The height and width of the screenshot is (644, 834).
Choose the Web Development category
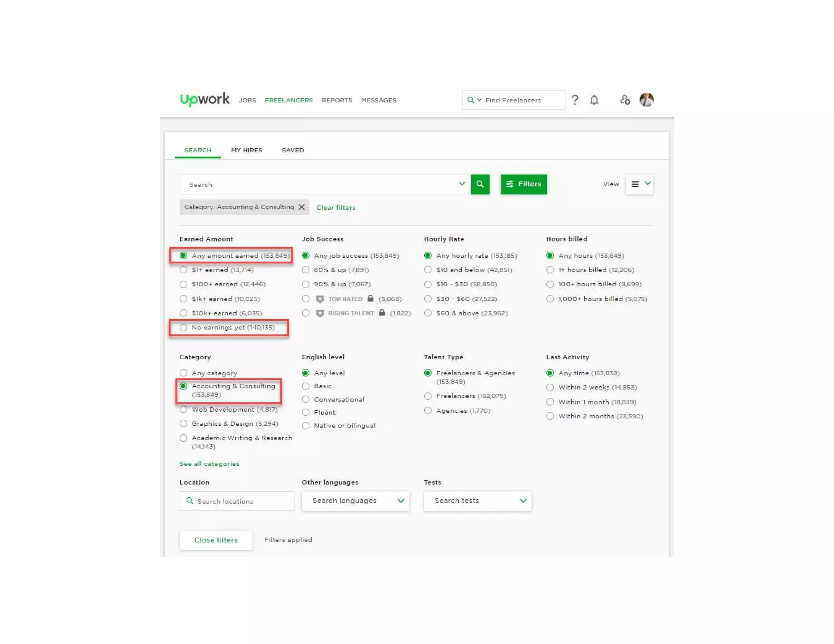184,410
